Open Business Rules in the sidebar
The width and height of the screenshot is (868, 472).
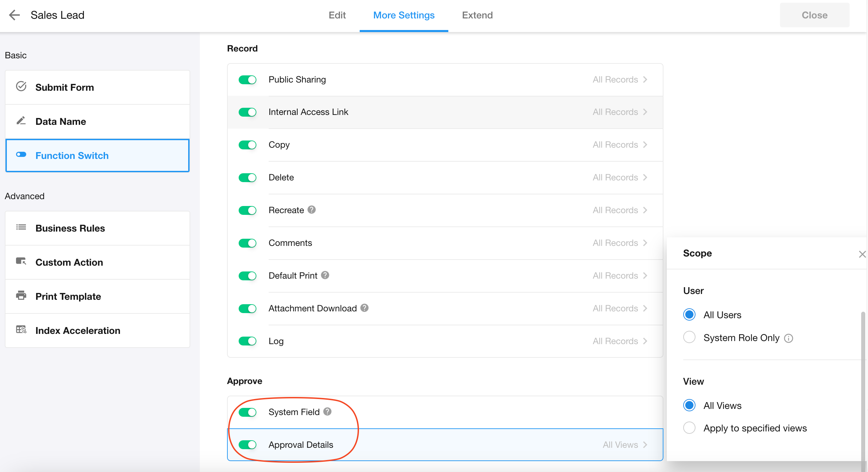(x=70, y=228)
